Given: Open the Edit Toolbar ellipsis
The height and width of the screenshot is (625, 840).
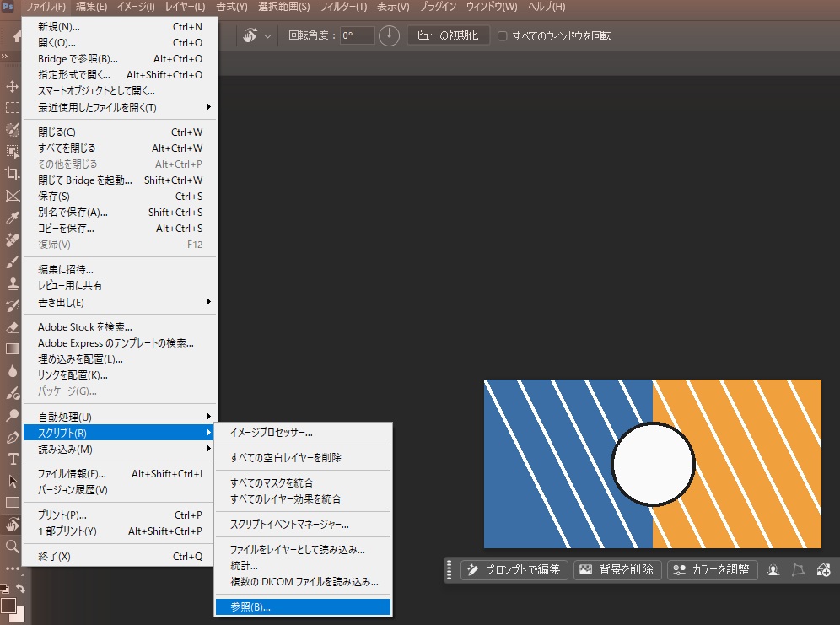Looking at the screenshot, I should 12,568.
